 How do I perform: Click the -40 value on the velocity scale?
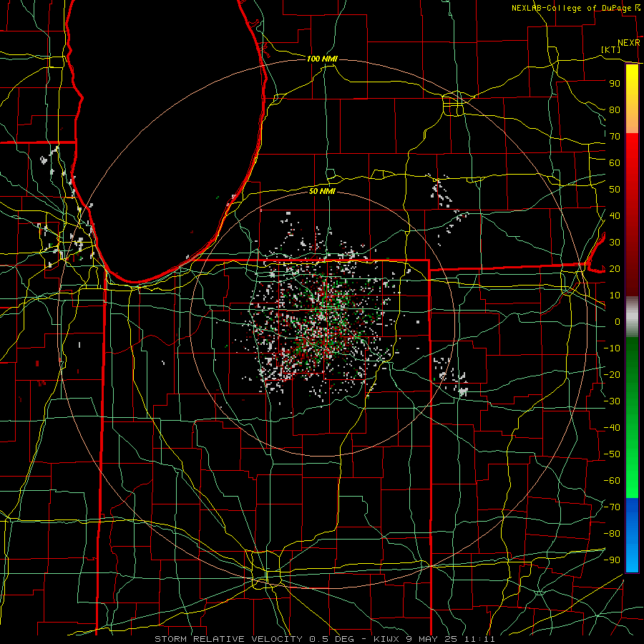pyautogui.click(x=612, y=428)
